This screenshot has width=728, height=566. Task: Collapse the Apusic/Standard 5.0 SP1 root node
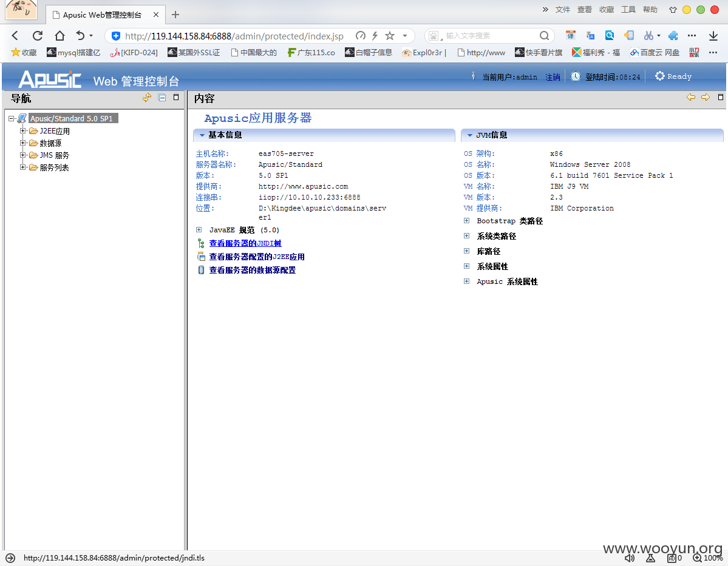pos(11,119)
